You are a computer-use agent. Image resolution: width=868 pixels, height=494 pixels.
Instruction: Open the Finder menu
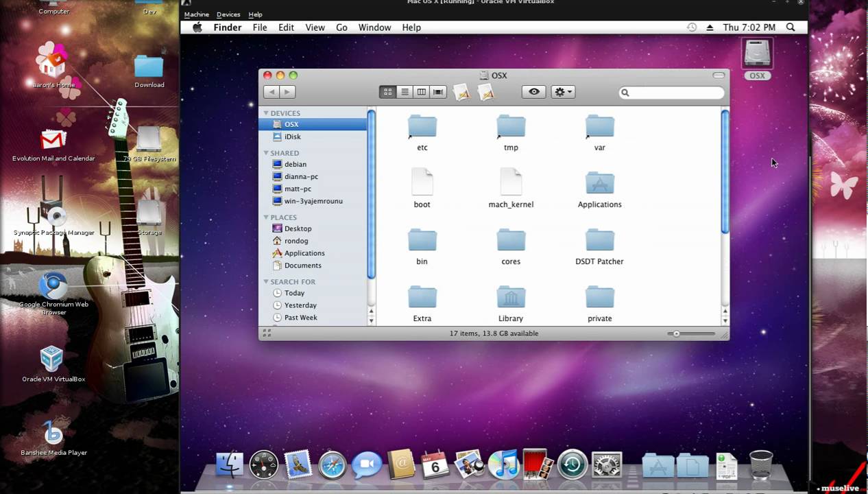[228, 27]
